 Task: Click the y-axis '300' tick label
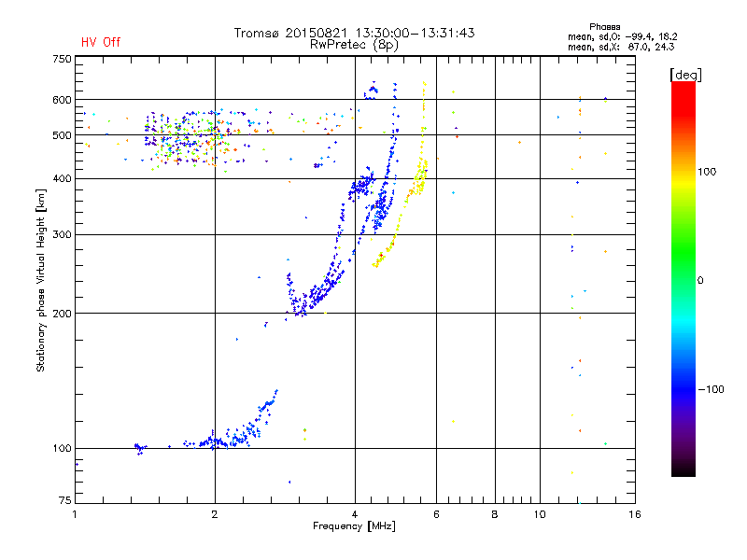(62, 234)
